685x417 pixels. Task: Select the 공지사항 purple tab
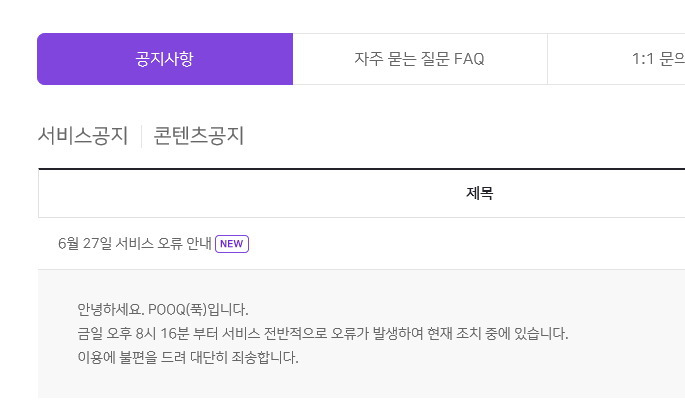click(x=165, y=59)
